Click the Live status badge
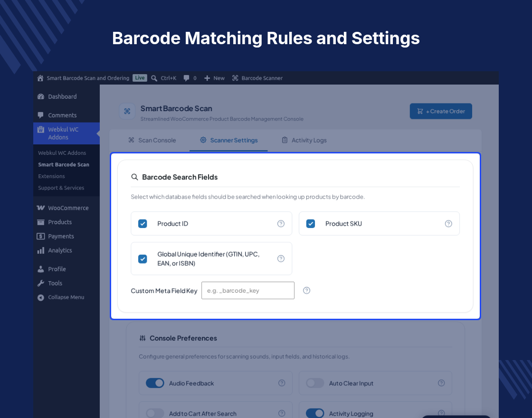This screenshot has height=418, width=532. 140,78
